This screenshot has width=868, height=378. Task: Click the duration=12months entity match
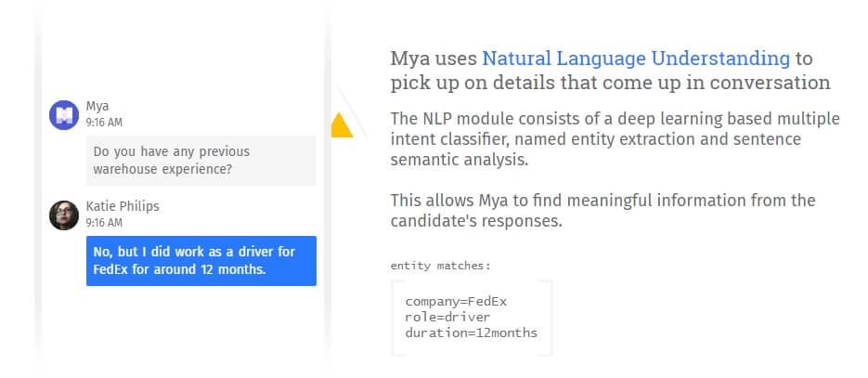[x=471, y=332]
